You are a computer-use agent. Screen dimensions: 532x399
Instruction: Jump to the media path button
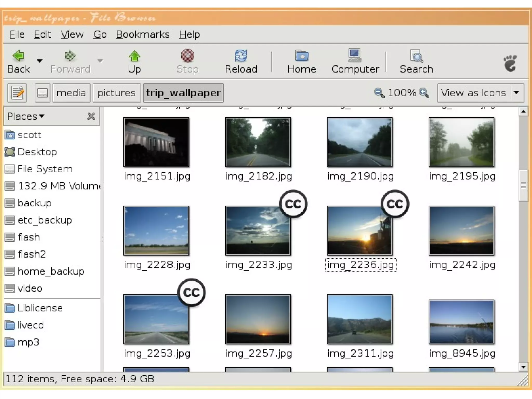[x=71, y=93]
